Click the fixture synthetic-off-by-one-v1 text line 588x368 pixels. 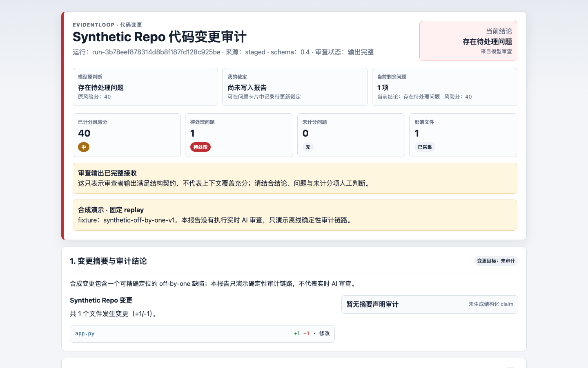[216, 220]
